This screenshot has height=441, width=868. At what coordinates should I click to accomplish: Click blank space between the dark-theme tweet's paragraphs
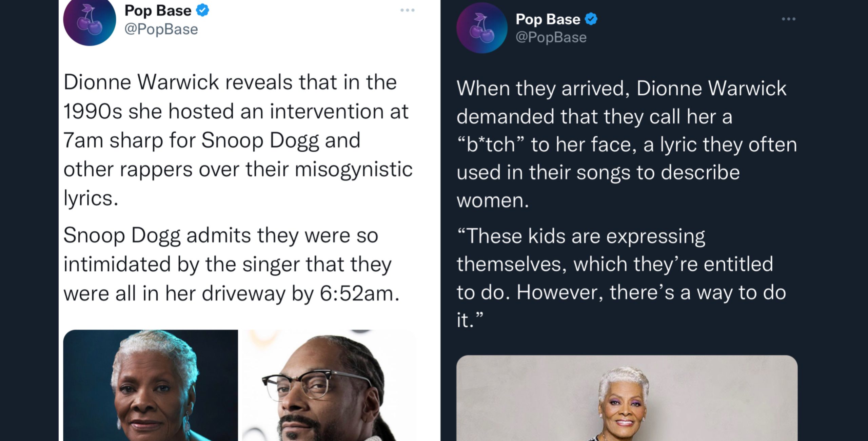[627, 218]
